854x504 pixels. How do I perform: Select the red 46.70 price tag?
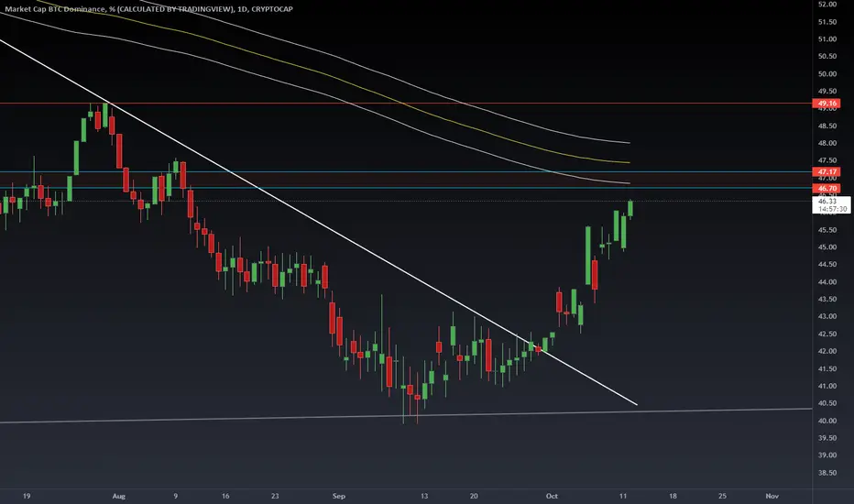827,189
